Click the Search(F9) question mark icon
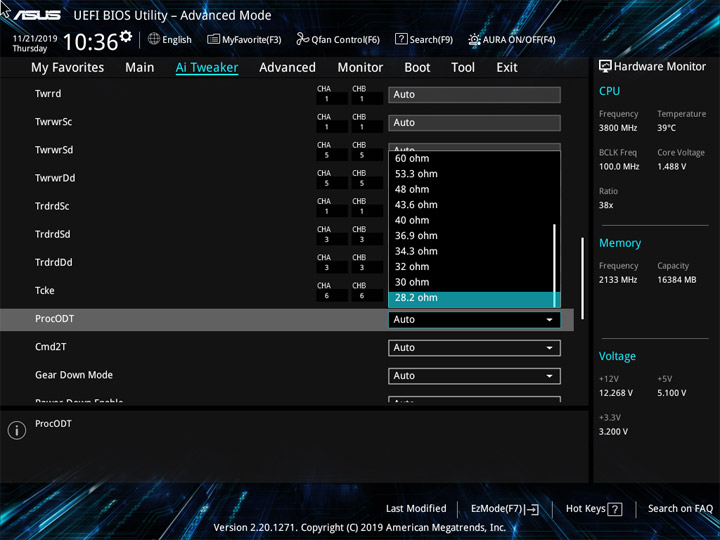Image resolution: width=720 pixels, height=540 pixels. 401,39
